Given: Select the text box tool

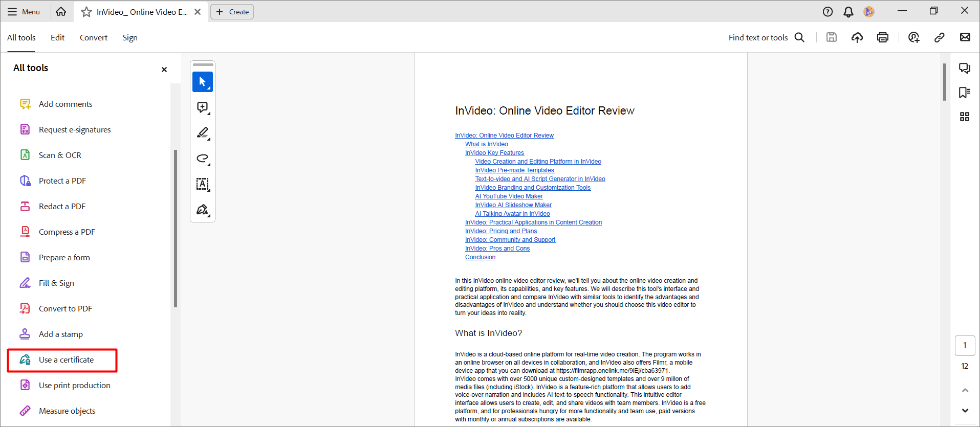Looking at the screenshot, I should pos(203,184).
